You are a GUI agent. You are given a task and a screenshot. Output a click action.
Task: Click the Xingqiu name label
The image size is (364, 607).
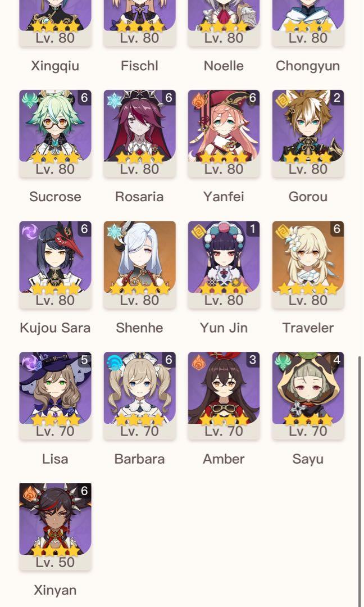pyautogui.click(x=55, y=66)
